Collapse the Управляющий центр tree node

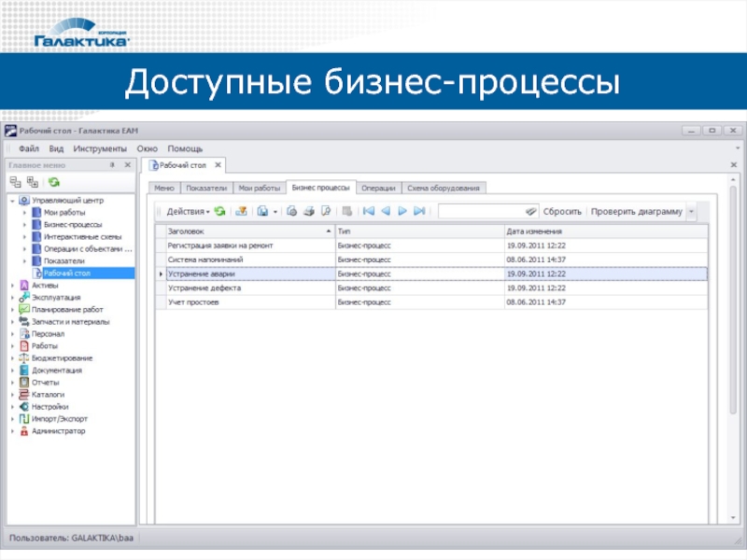pos(12,201)
